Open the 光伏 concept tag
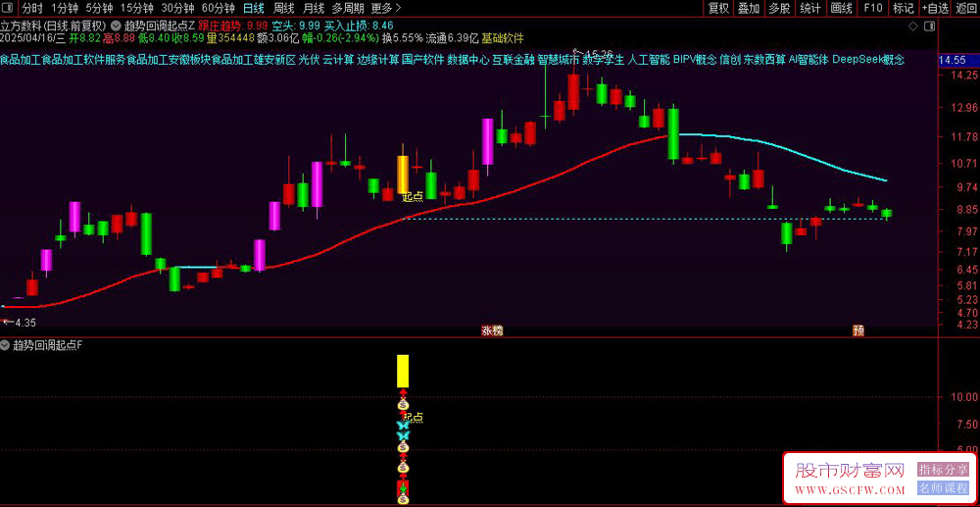The image size is (980, 507). tap(308, 60)
